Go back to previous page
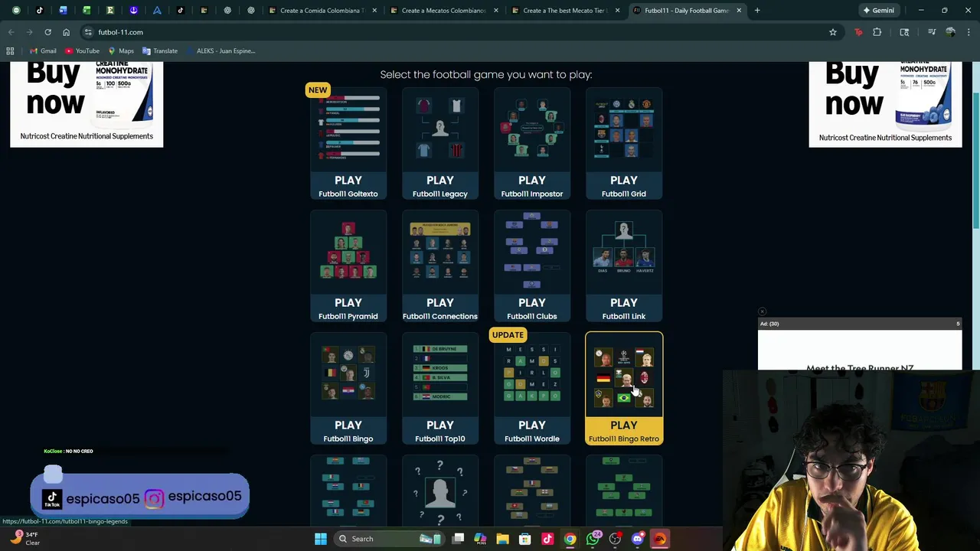Screen dimensions: 980x551 tap(11, 32)
